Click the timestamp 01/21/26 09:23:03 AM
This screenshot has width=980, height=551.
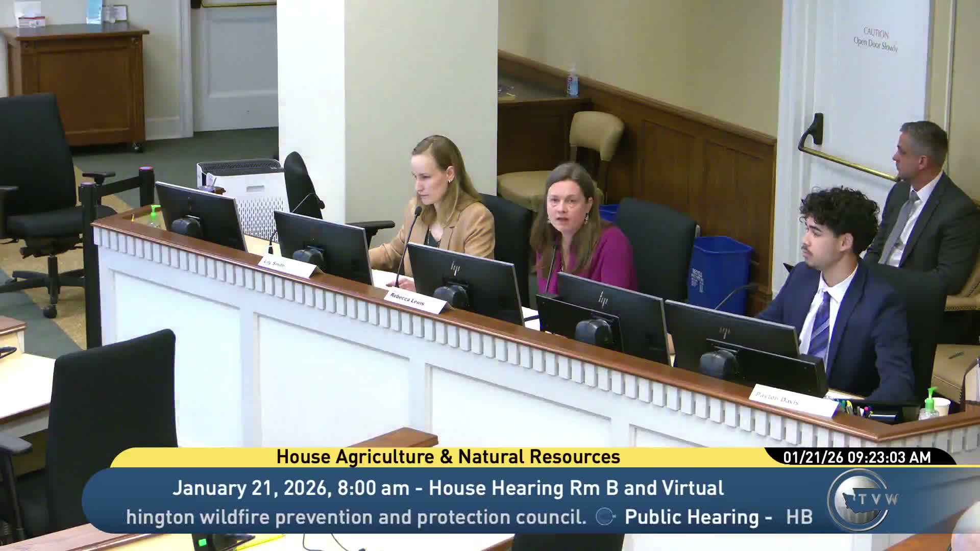856,457
